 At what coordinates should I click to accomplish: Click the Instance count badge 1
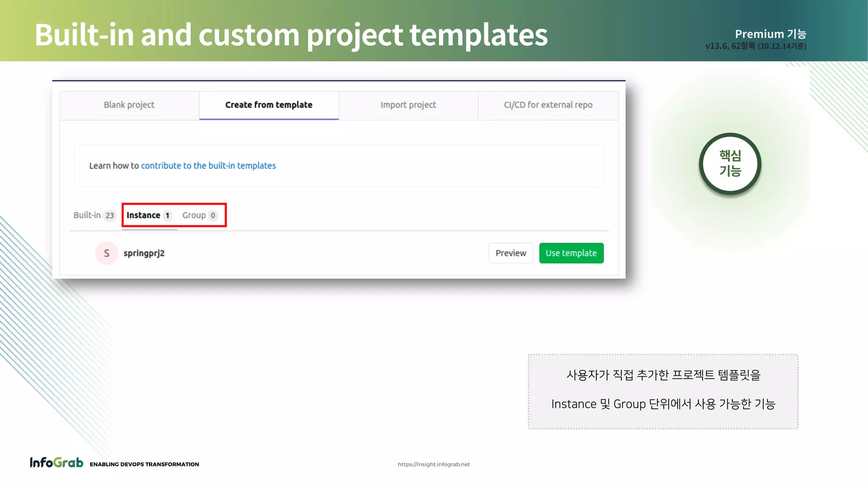(167, 216)
